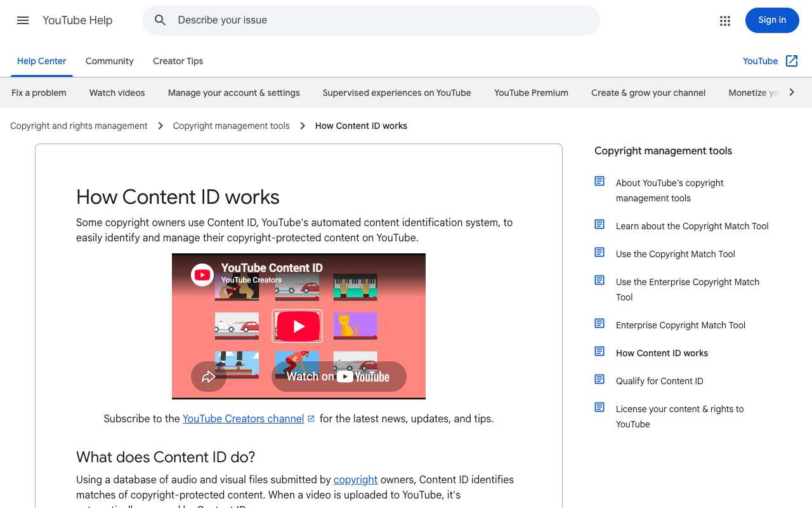Click the document icon beside Qualify for Content ID
The image size is (812, 508).
pos(599,379)
